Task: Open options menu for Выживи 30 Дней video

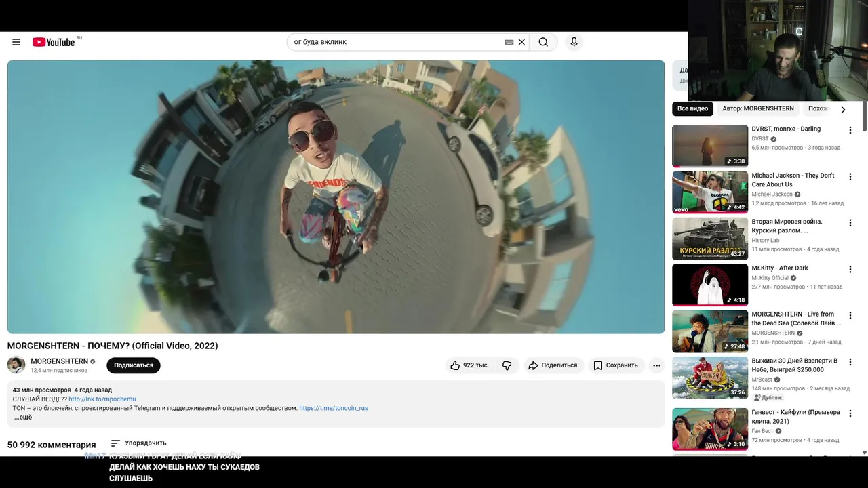Action: [850, 361]
